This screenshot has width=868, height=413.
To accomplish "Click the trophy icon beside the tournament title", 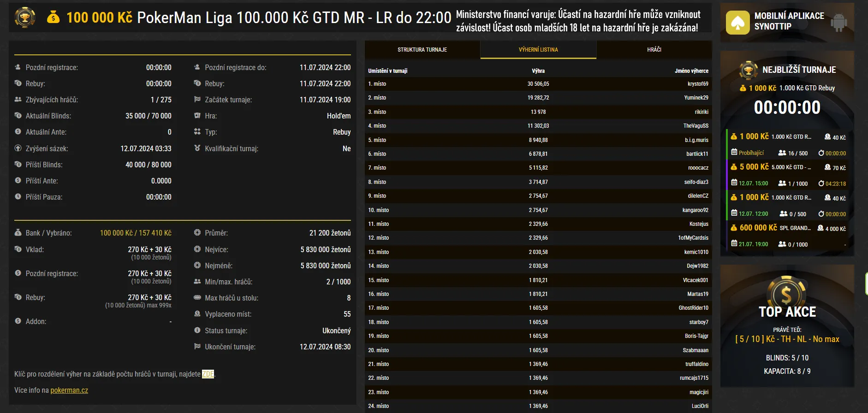I will [x=25, y=18].
